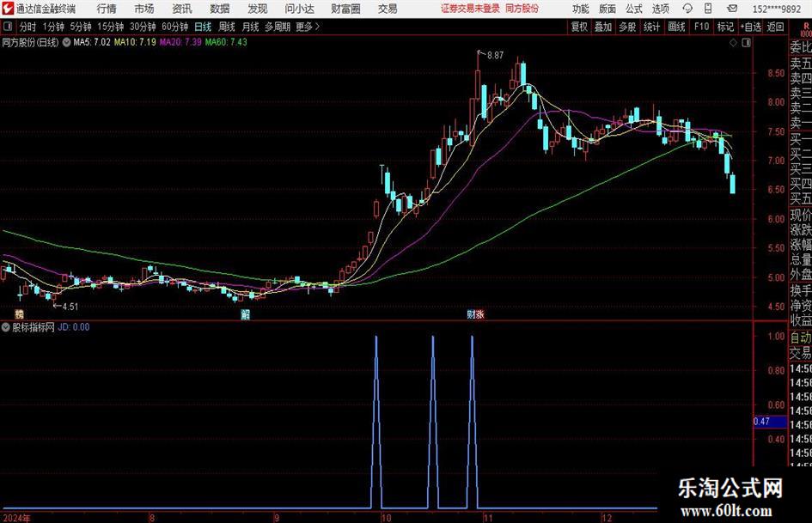812x523 pixels.
Task: Open F10 company info
Action: [x=702, y=27]
